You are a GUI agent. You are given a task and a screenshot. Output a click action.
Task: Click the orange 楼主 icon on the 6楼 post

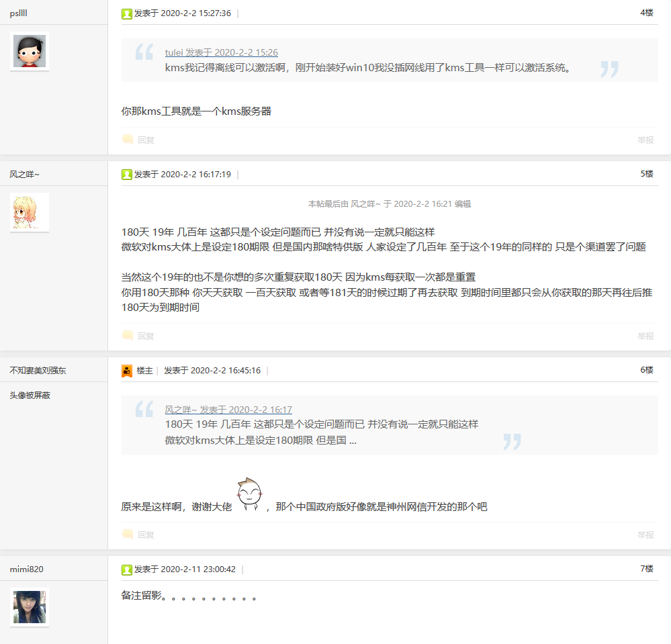pos(127,371)
